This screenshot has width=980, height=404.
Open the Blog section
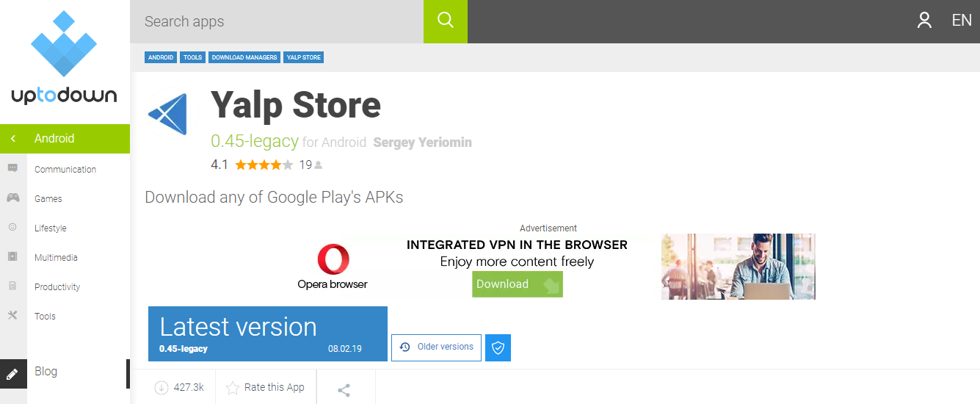pos(46,371)
